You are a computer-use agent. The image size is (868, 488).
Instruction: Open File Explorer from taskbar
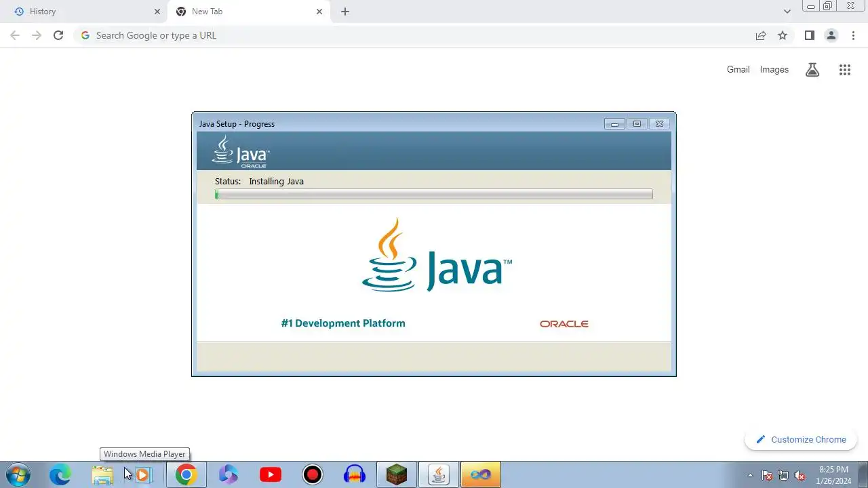pyautogui.click(x=102, y=474)
